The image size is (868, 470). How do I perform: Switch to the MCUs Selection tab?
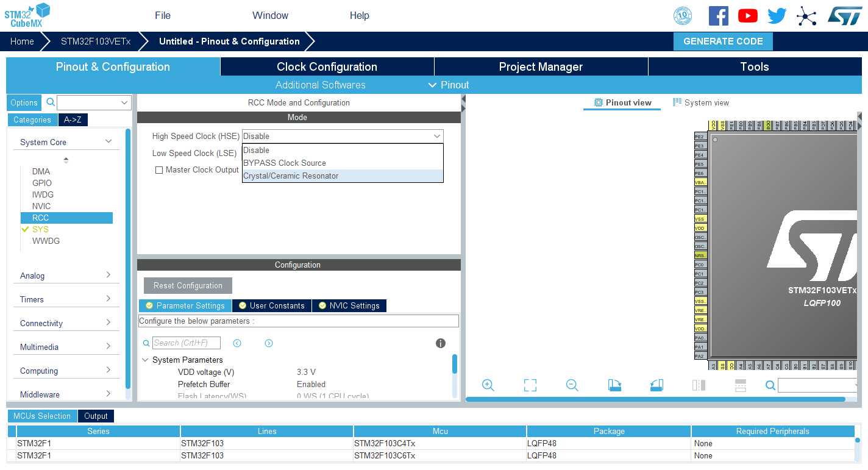(42, 416)
